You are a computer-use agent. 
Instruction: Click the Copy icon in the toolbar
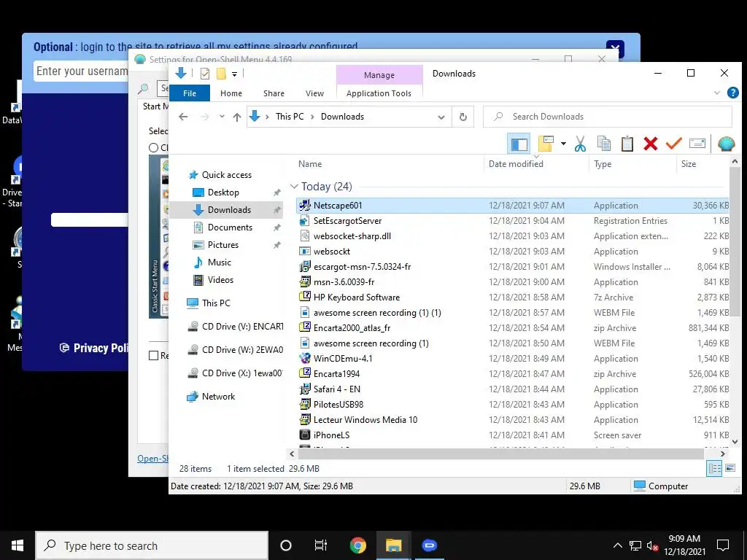(x=604, y=144)
